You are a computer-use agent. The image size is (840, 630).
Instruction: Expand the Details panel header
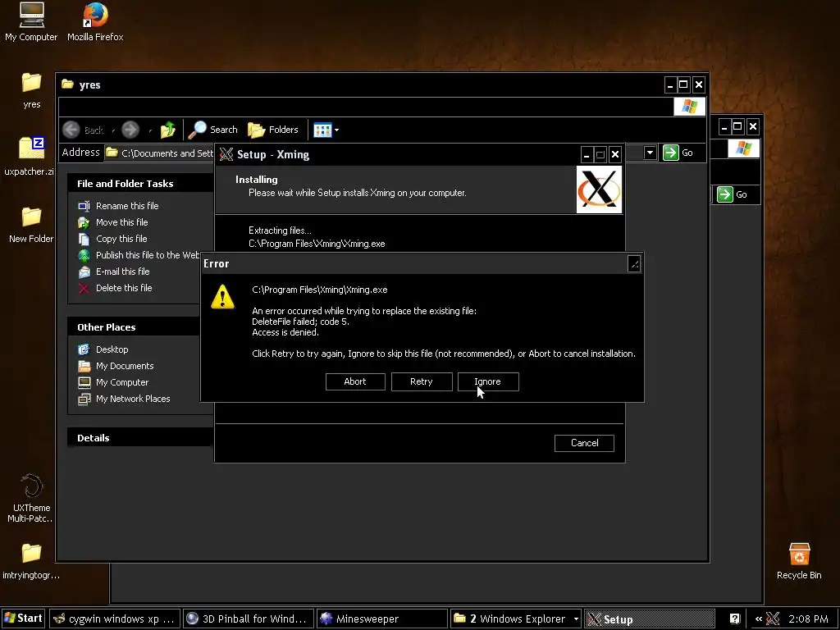pos(140,438)
